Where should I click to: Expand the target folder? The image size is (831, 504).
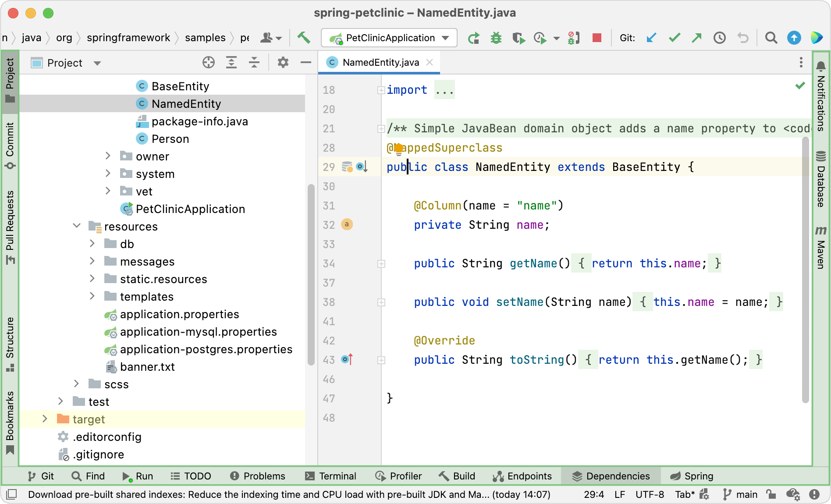(x=45, y=419)
